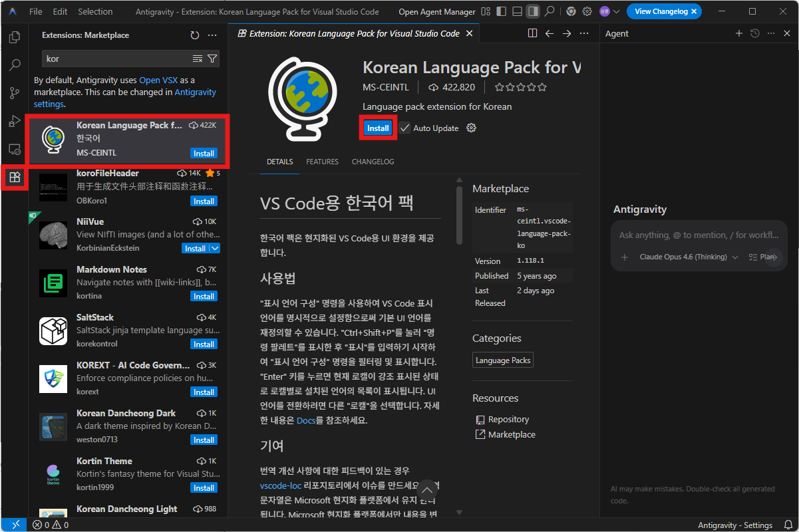Image resolution: width=799 pixels, height=532 pixels.
Task: Install the SaltStack extension
Action: [x=204, y=344]
